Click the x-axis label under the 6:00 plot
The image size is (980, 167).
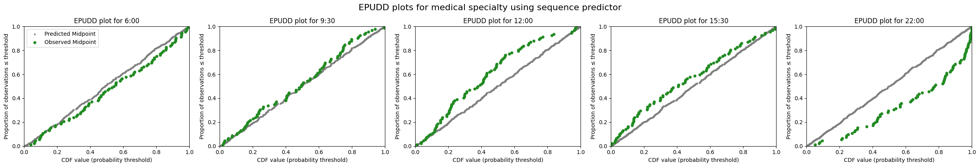[107, 160]
